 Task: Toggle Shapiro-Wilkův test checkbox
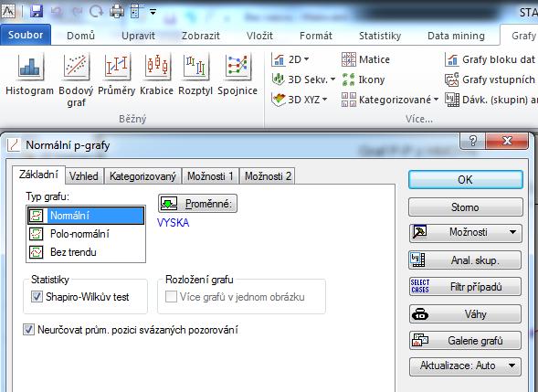37,297
